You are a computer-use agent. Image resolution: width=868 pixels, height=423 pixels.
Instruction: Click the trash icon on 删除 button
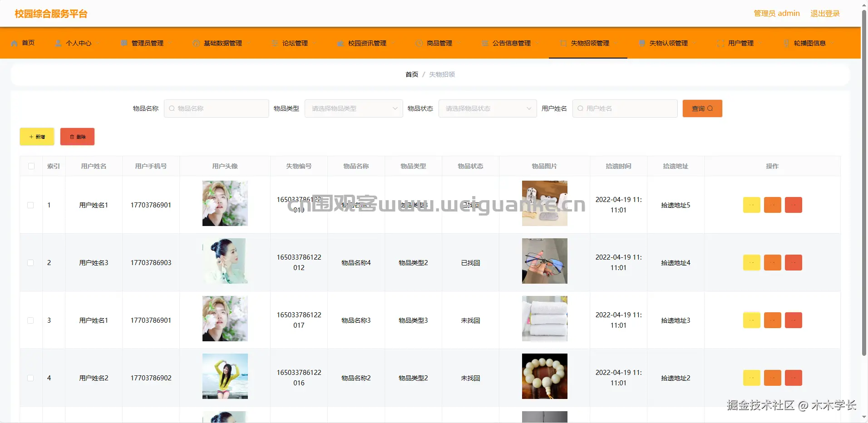coord(72,136)
